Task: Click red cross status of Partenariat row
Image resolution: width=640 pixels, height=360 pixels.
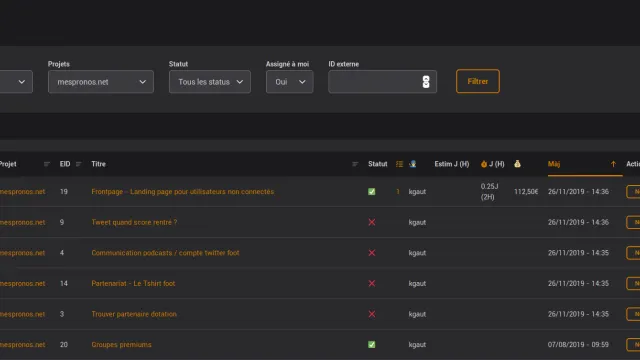Action: (x=371, y=283)
